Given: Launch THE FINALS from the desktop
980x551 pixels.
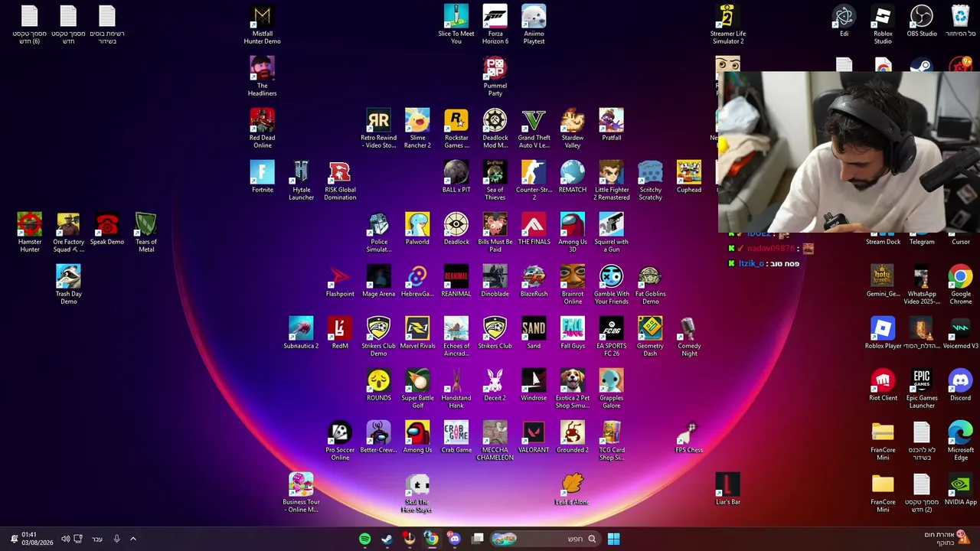Looking at the screenshot, I should coord(534,229).
